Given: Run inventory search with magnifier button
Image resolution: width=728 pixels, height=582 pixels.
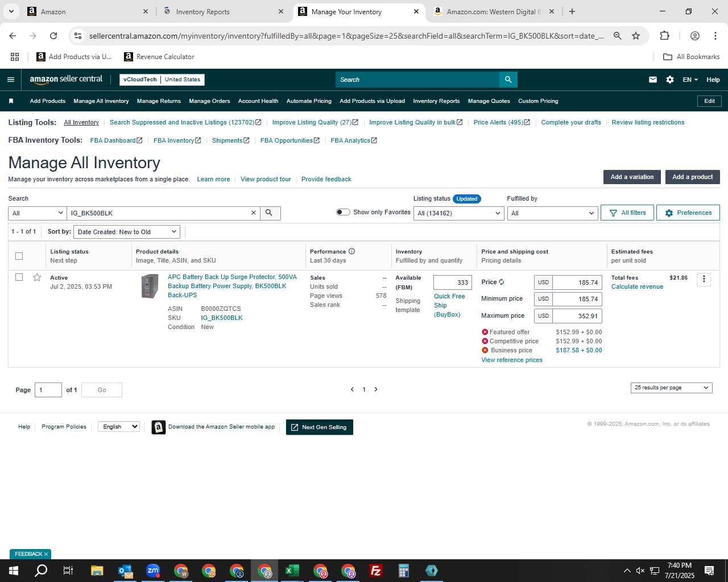Looking at the screenshot, I should point(270,213).
